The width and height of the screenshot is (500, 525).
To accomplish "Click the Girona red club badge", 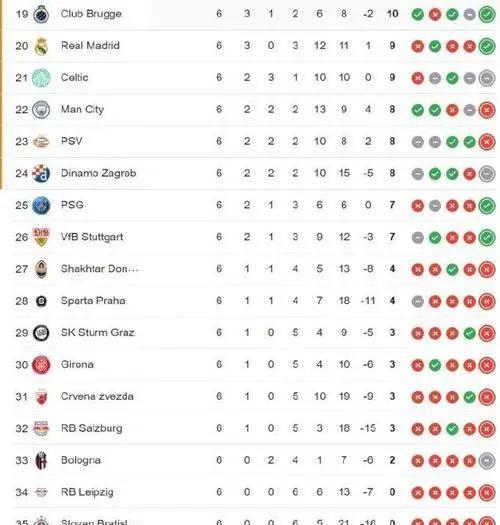I will pos(41,365).
